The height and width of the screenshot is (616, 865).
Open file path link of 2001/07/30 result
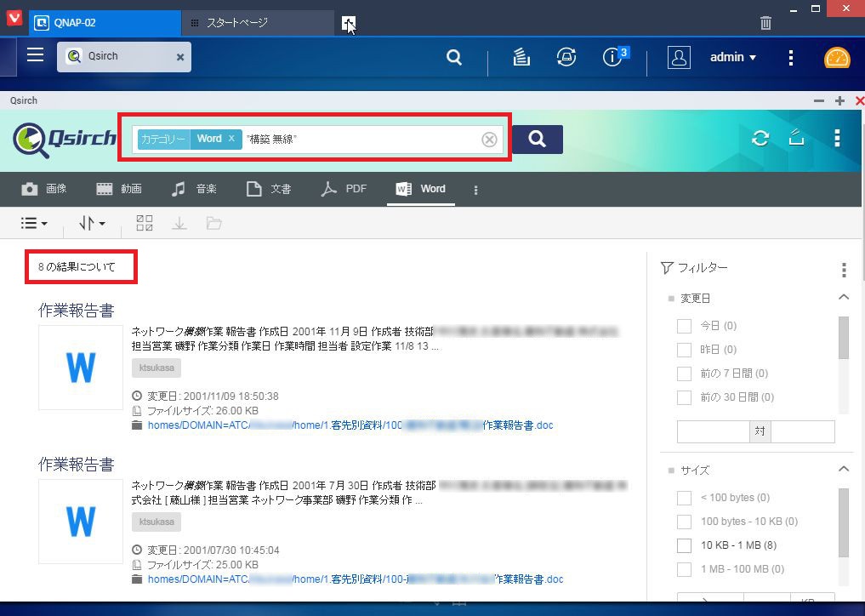click(356, 579)
